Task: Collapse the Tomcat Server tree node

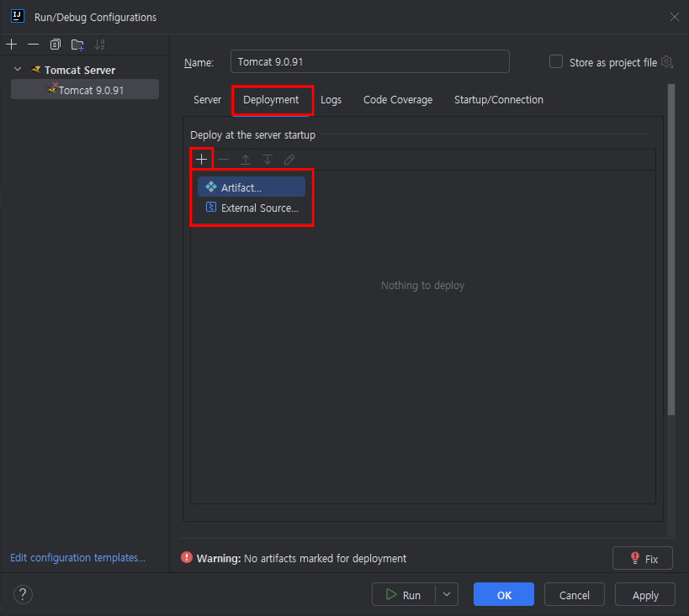Action: (x=18, y=69)
